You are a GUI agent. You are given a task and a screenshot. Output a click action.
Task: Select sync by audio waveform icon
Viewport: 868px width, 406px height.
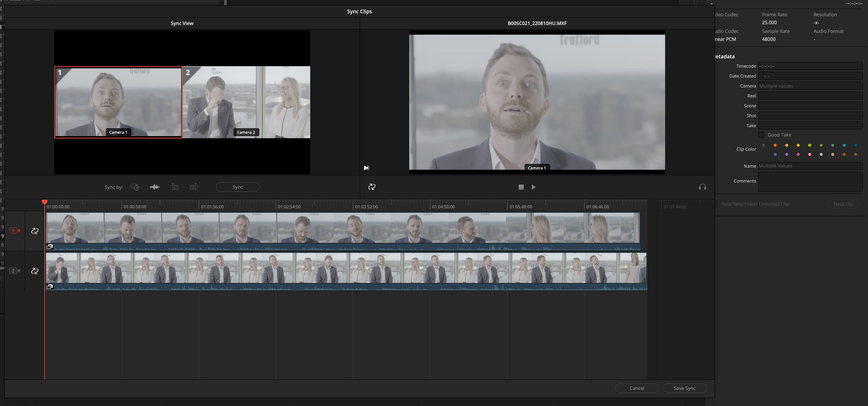click(155, 187)
